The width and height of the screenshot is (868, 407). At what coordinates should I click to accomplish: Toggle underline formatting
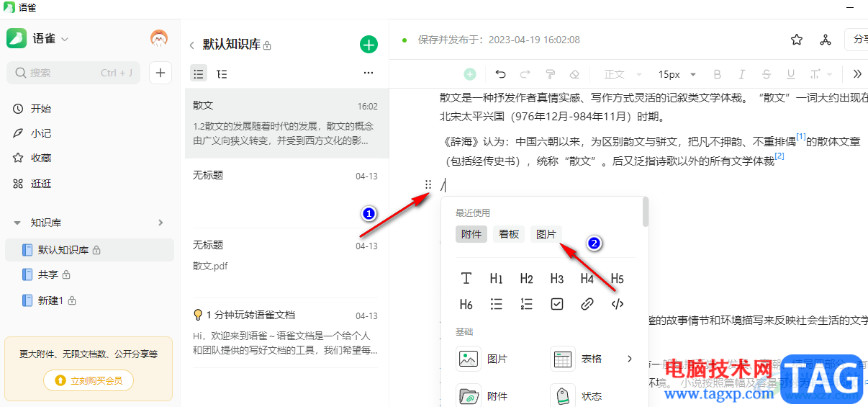791,74
